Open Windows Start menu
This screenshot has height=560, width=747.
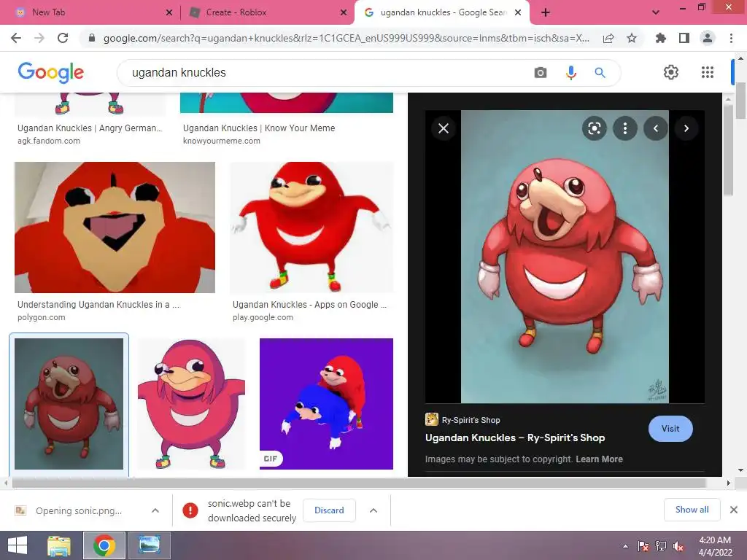[x=18, y=545]
